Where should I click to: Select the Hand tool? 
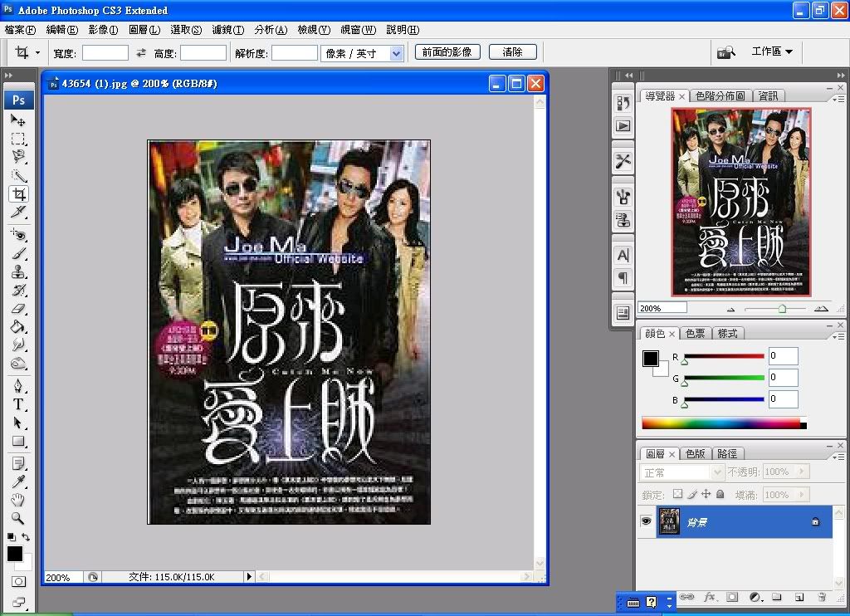tap(18, 500)
